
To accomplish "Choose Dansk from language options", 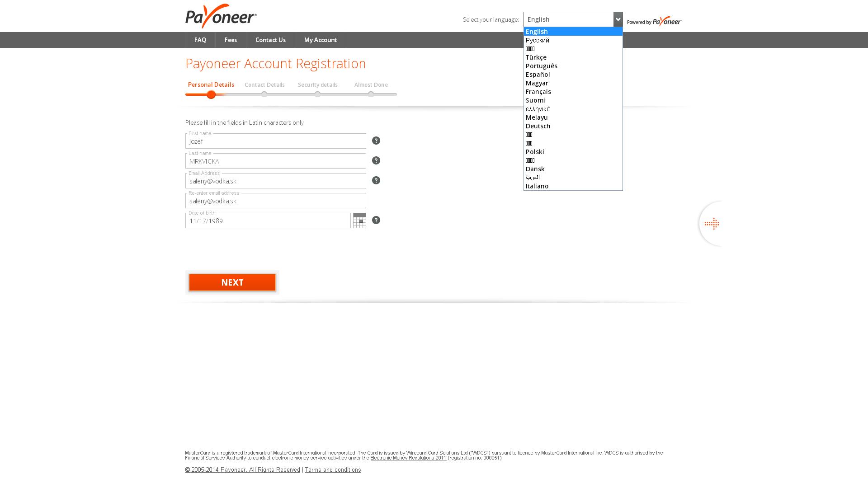I will point(573,169).
